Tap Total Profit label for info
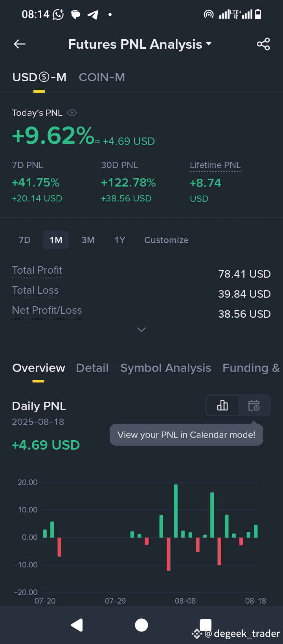This screenshot has width=283, height=644. click(x=37, y=270)
